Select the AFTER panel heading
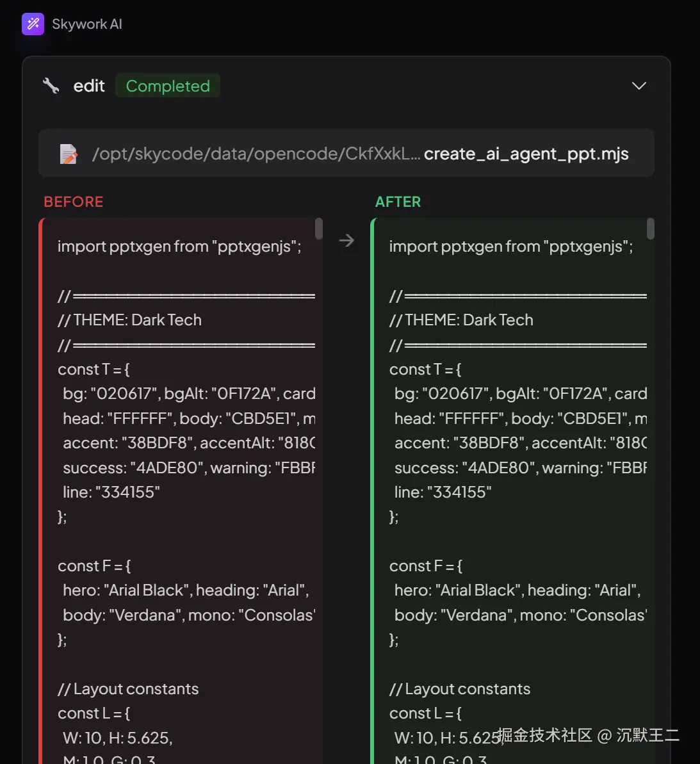This screenshot has height=764, width=700. coord(398,202)
